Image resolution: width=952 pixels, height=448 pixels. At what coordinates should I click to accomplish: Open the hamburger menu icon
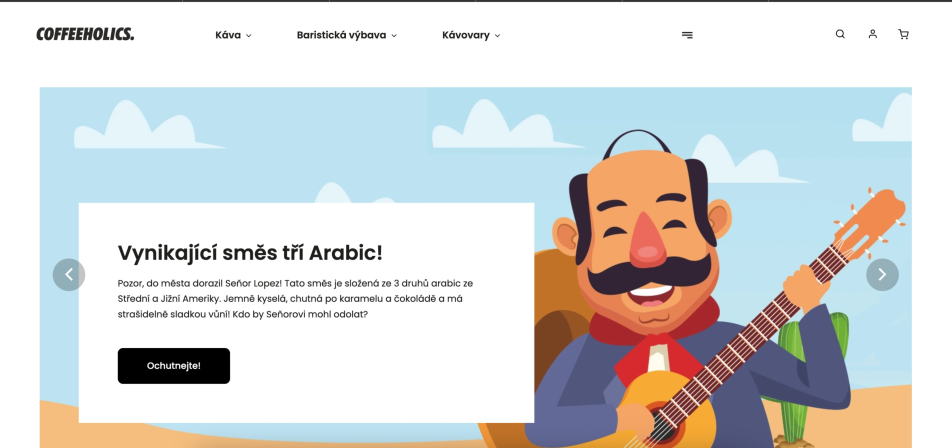tap(687, 35)
